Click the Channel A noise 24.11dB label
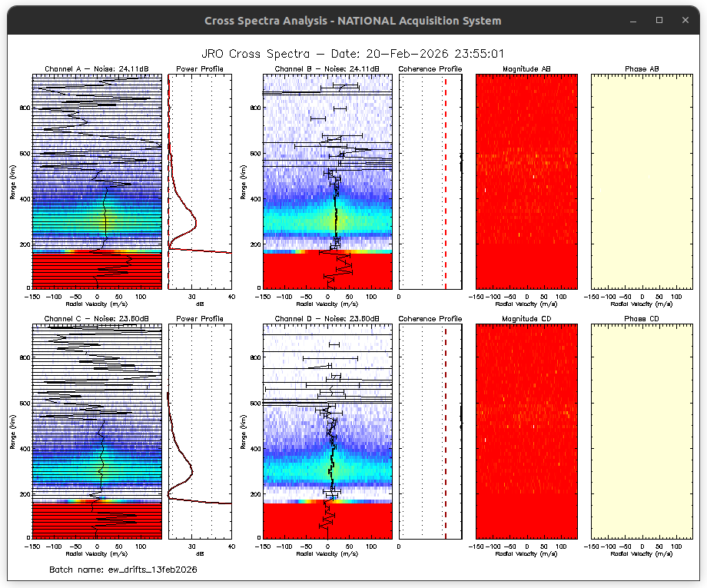This screenshot has height=588, width=707. pos(97,69)
